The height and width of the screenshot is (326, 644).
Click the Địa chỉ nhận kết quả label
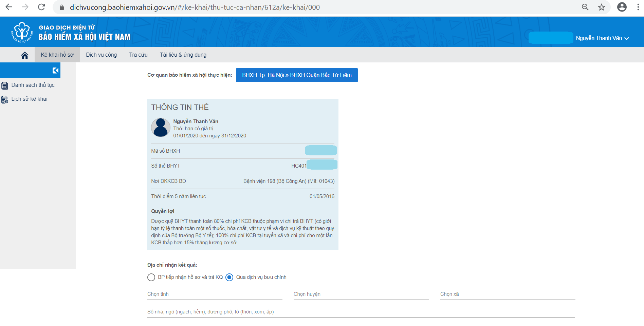click(172, 265)
